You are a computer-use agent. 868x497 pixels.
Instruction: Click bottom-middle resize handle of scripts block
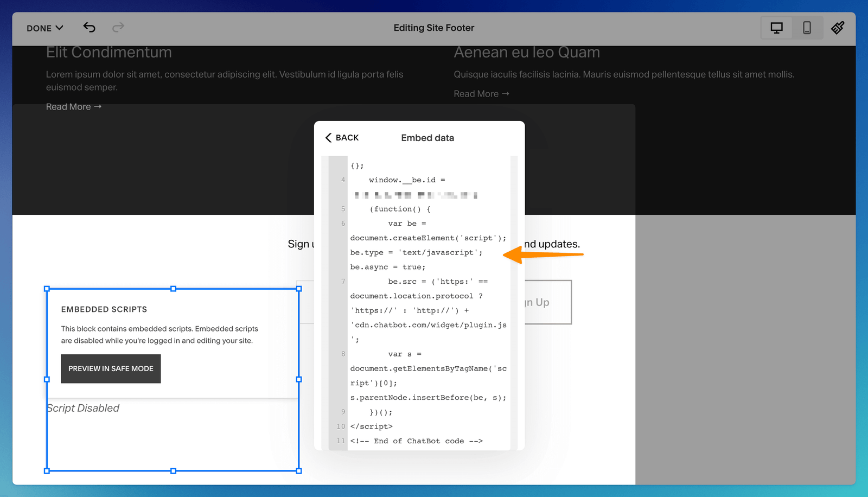click(173, 471)
